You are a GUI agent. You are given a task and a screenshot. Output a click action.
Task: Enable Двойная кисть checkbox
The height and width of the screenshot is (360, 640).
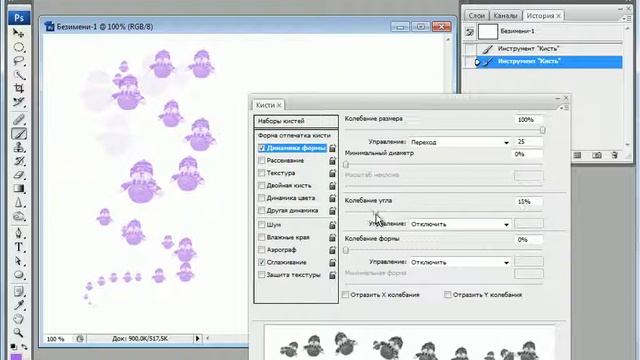[x=262, y=185]
